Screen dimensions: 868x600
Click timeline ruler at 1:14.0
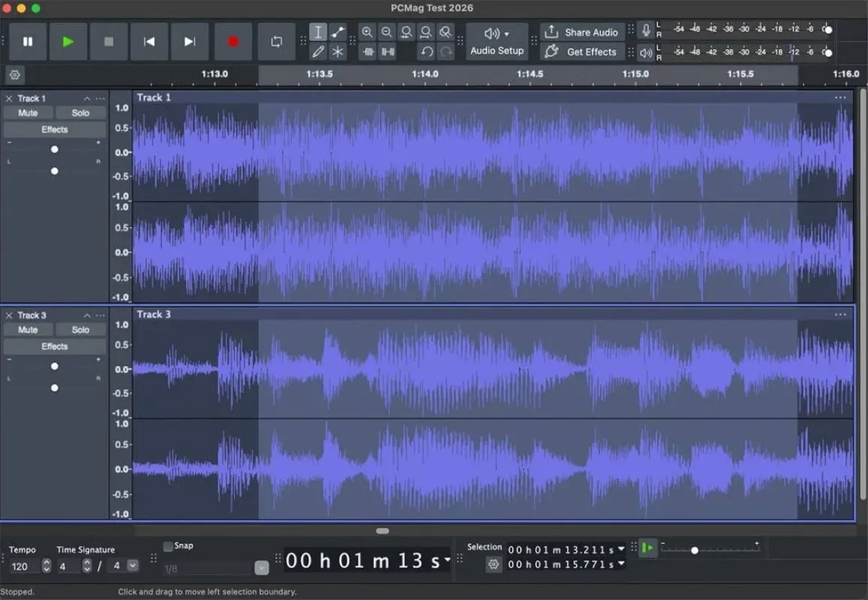425,74
